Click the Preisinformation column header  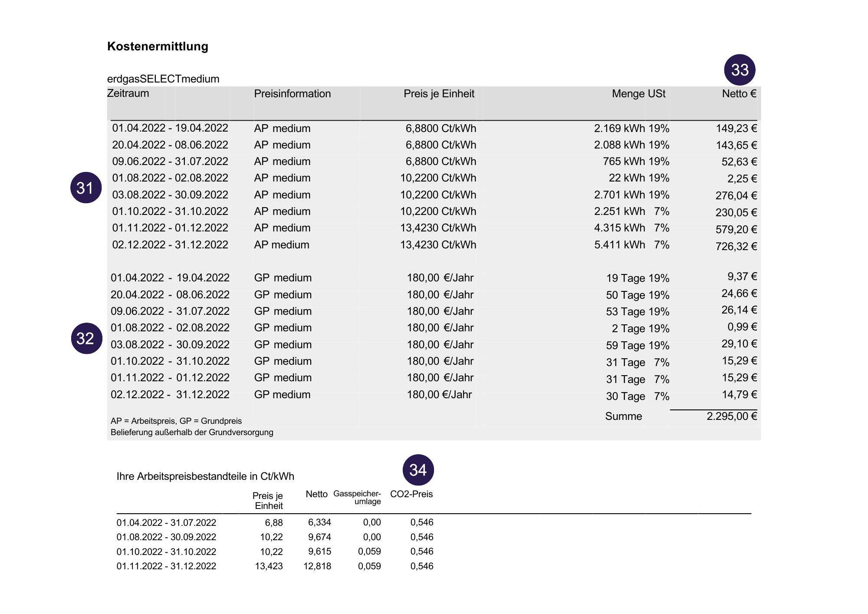(292, 94)
